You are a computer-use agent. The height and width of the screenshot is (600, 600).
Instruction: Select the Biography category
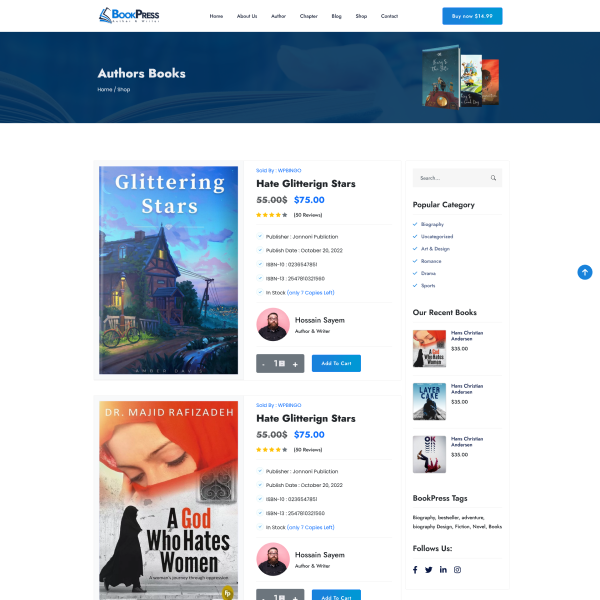[432, 224]
